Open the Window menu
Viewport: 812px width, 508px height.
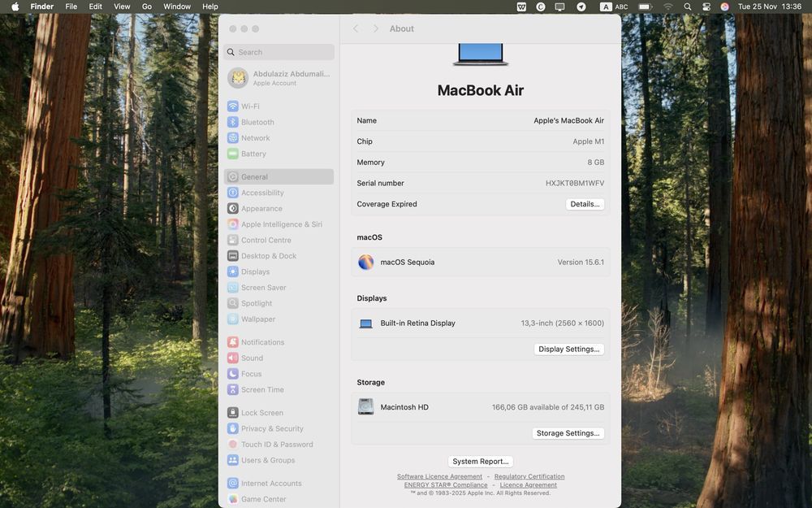[x=177, y=7]
